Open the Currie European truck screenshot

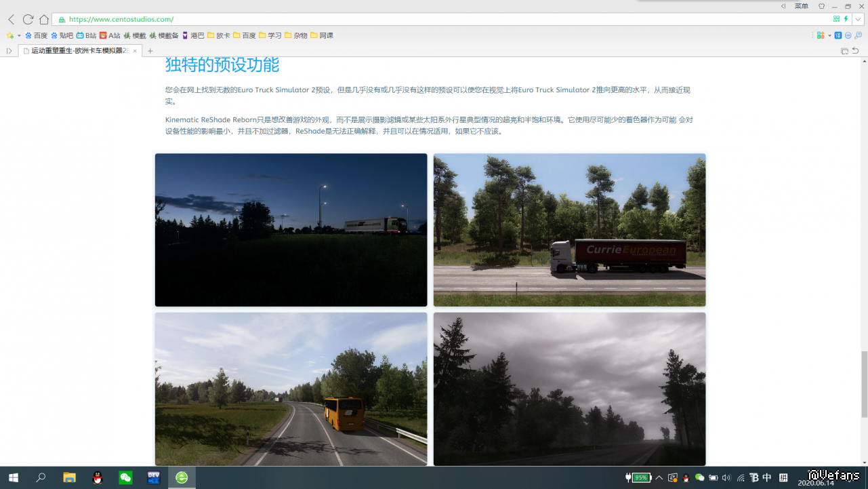point(570,230)
